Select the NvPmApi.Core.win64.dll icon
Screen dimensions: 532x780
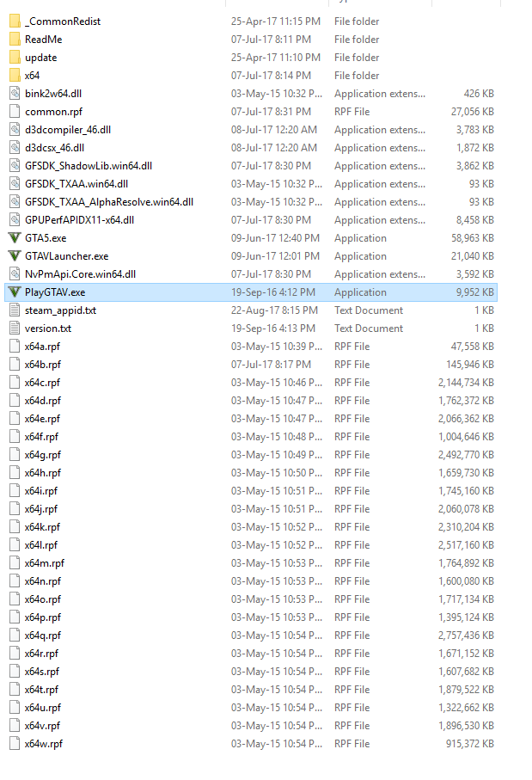coord(15,274)
